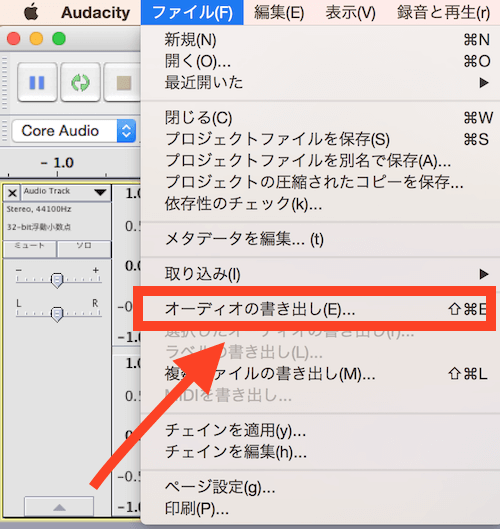Click the green loop play button
This screenshot has width=500, height=529.
[x=80, y=82]
